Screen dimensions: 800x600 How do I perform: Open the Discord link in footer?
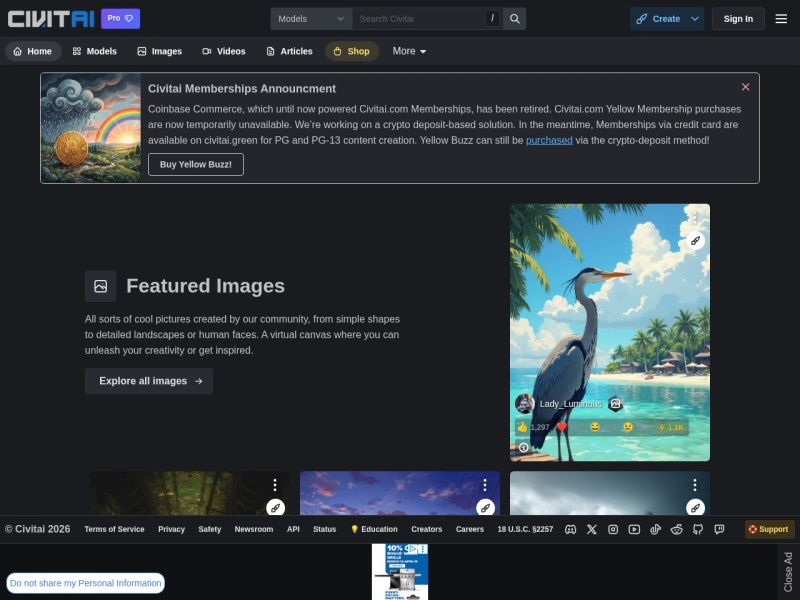(570, 529)
